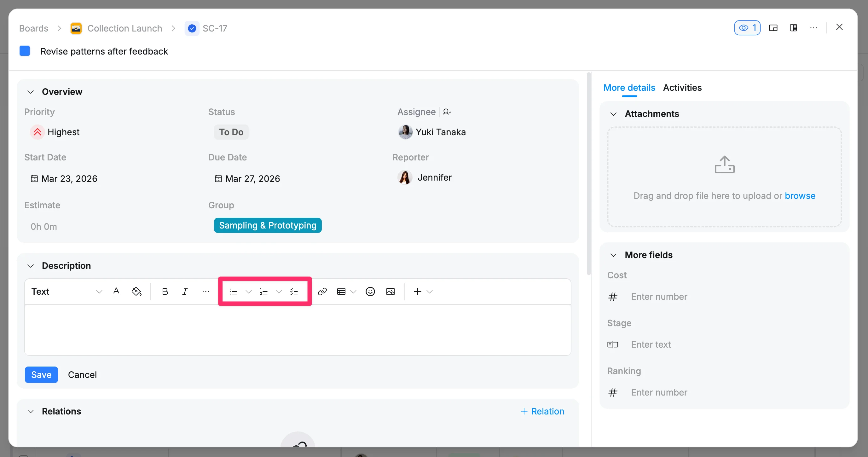Click reporter Jennifer
Image resolution: width=868 pixels, height=457 pixels.
pos(425,178)
